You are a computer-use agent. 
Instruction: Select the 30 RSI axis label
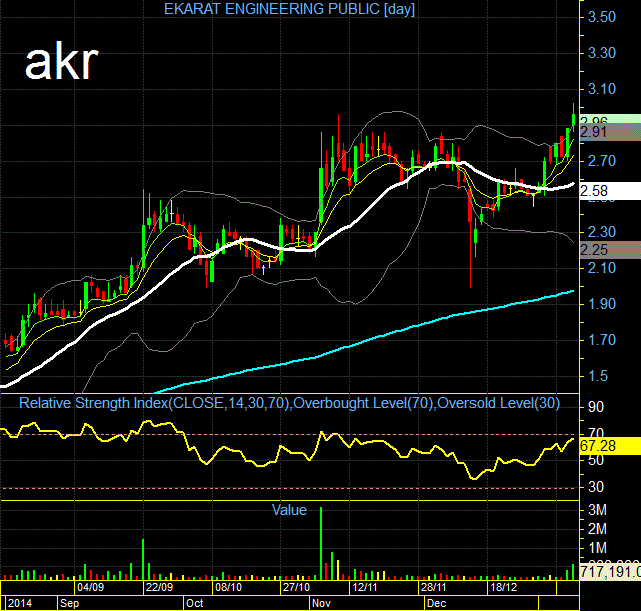[596, 487]
